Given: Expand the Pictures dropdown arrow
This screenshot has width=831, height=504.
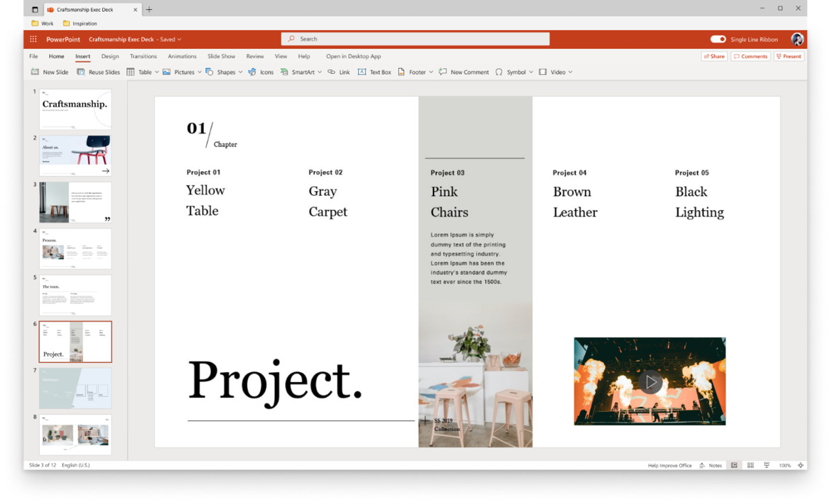Looking at the screenshot, I should [x=199, y=72].
